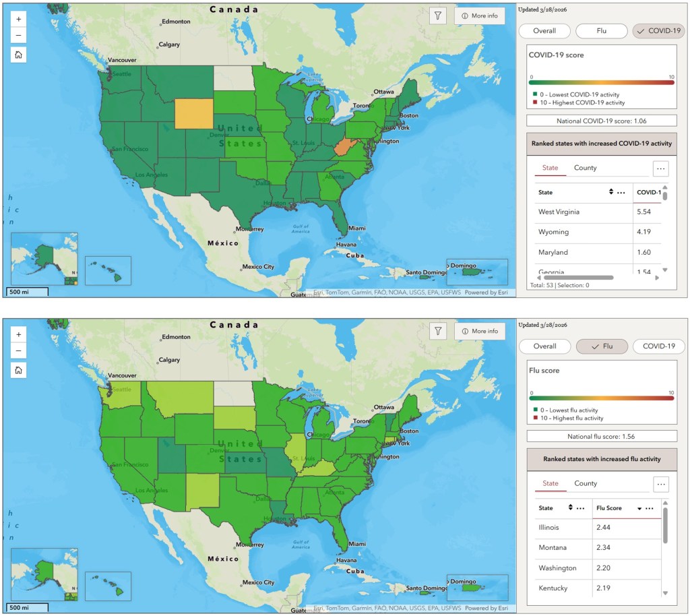Image resolution: width=690 pixels, height=616 pixels.
Task: Open table options menu beside COVID-19 County tab
Action: pos(660,168)
